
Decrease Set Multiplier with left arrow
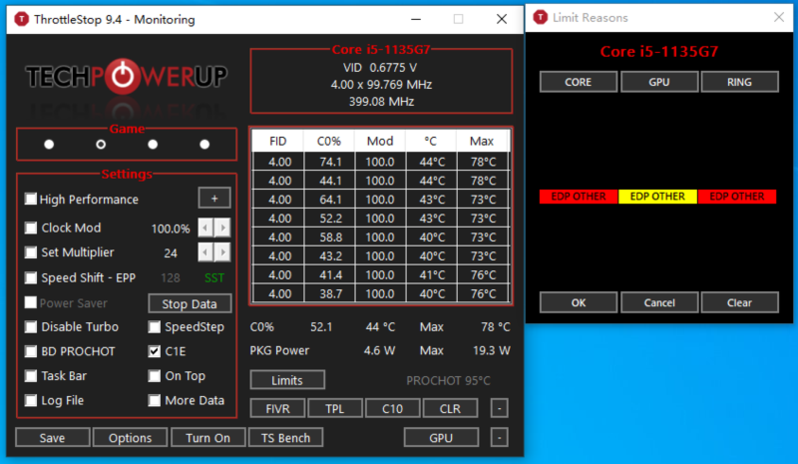coord(206,252)
